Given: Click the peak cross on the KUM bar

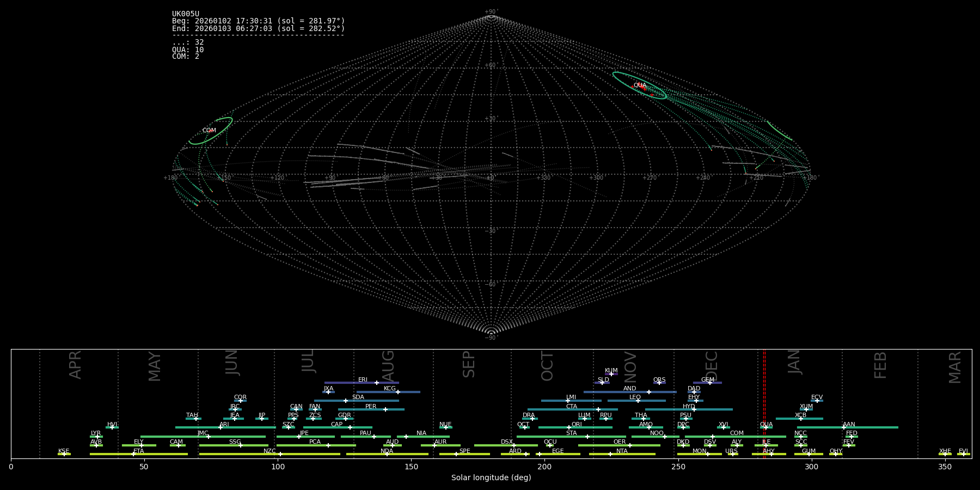Looking at the screenshot, I should pos(611,374).
